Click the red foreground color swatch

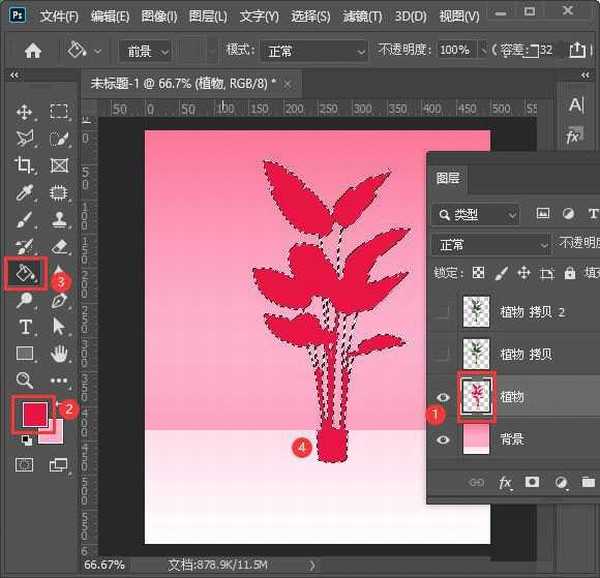click(34, 412)
